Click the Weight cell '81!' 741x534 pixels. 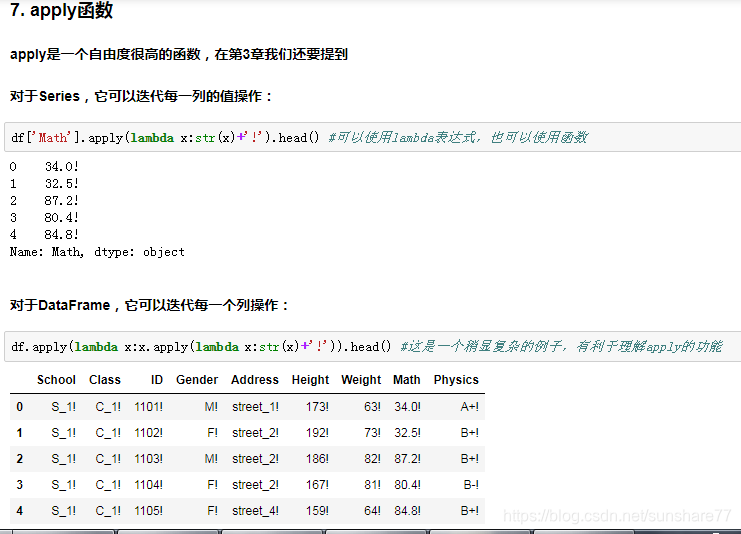coord(372,485)
